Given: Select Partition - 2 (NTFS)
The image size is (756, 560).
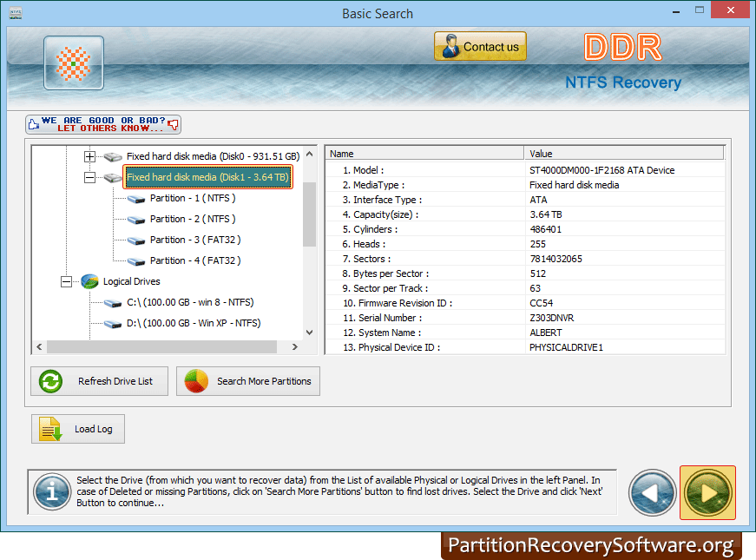Looking at the screenshot, I should [x=193, y=219].
